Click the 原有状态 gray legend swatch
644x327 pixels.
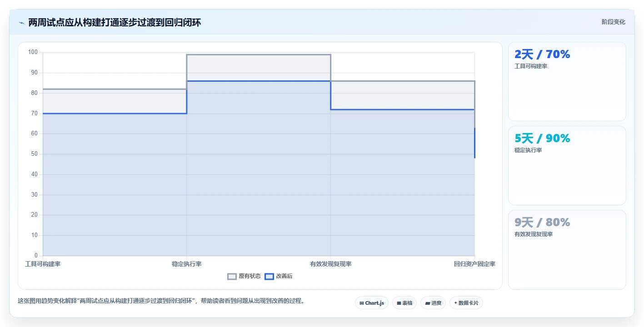232,276
